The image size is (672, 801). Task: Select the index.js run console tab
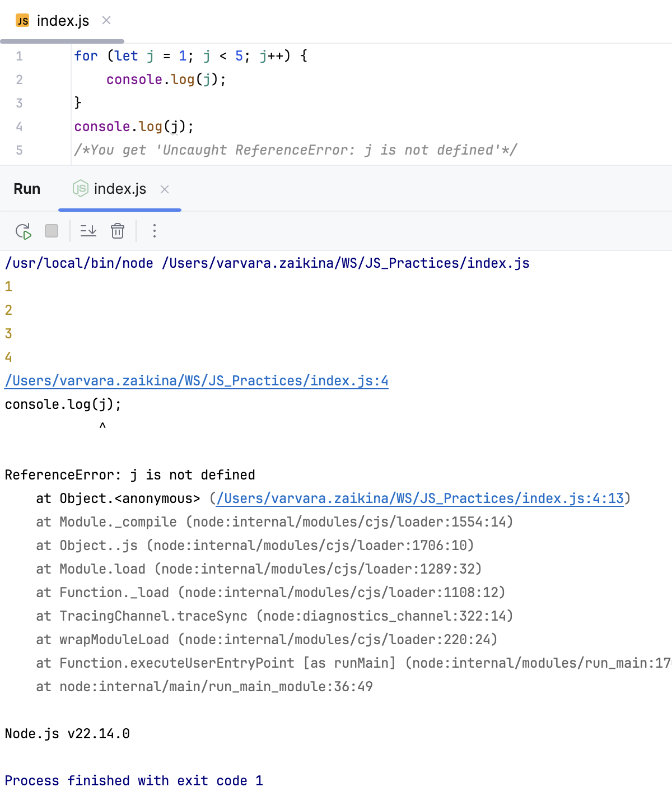pyautogui.click(x=120, y=189)
